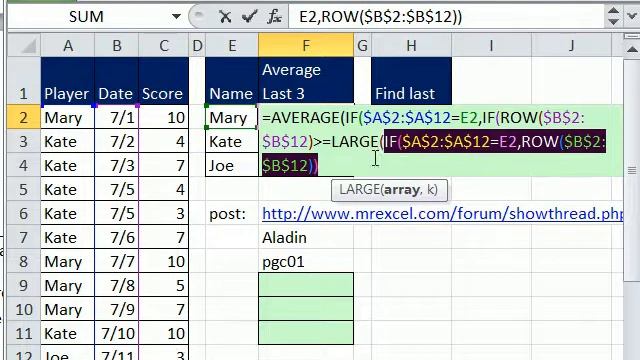Image resolution: width=640 pixels, height=360 pixels.
Task: Select green shaded cell F10
Action: [306, 309]
